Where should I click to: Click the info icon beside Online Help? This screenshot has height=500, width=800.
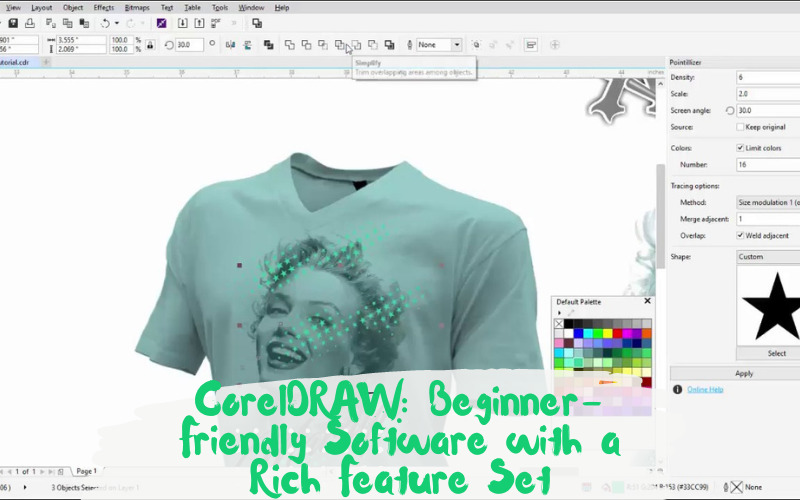677,389
